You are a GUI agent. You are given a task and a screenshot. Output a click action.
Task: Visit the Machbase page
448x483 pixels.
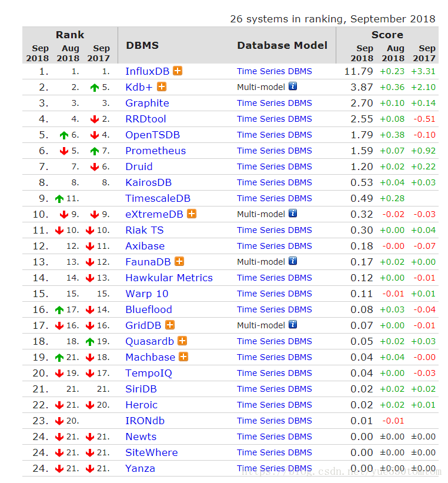click(x=151, y=357)
